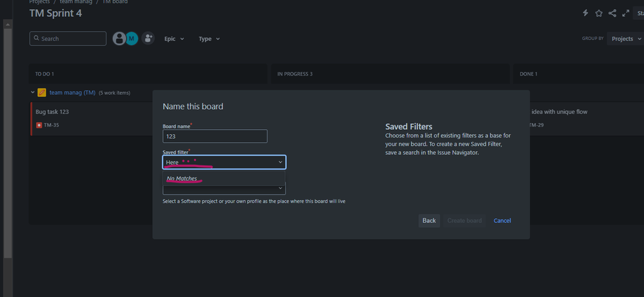This screenshot has width=644, height=297.
Task: Click into the board Search field
Action: pyautogui.click(x=68, y=39)
